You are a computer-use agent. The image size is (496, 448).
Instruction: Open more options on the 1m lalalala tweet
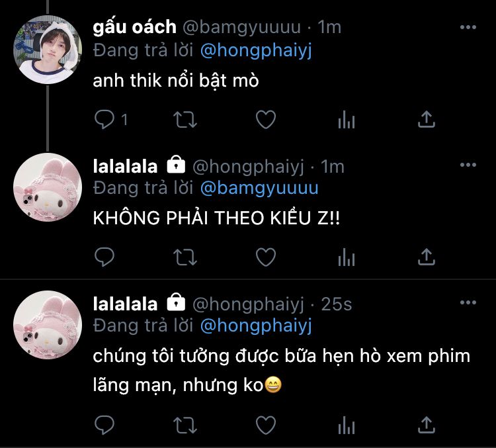tap(468, 165)
